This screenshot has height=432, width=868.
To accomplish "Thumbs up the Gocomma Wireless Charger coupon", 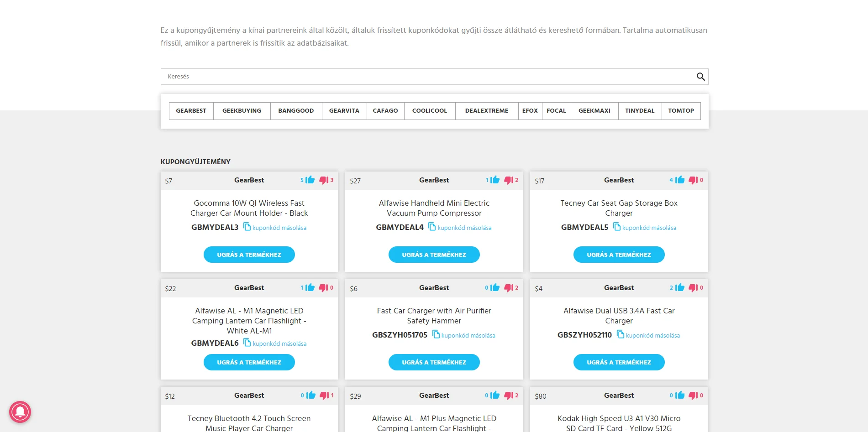I will tap(310, 180).
